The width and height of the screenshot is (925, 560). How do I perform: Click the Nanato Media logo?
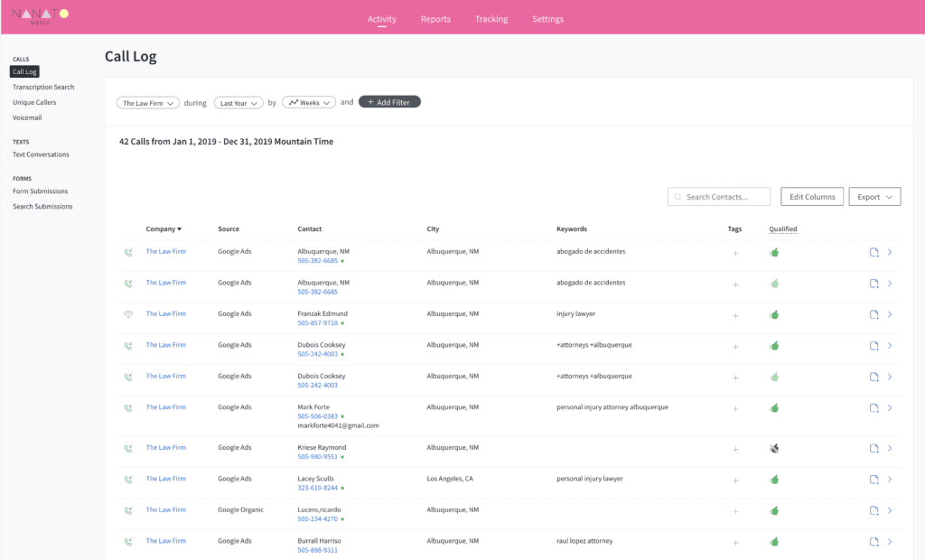pos(41,15)
